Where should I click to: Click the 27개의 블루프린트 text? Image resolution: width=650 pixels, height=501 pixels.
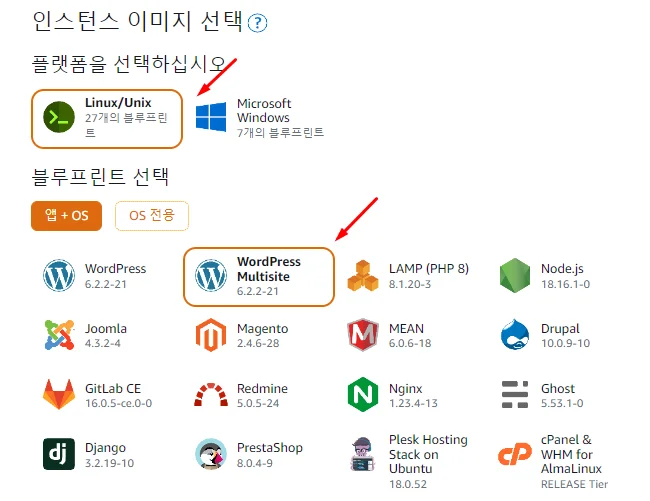click(x=126, y=125)
